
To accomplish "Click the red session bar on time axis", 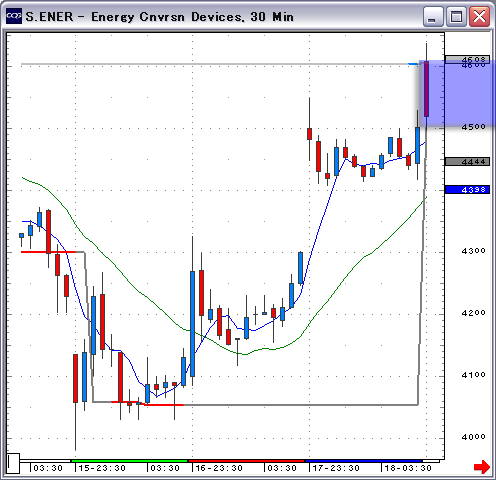I will point(247,461).
